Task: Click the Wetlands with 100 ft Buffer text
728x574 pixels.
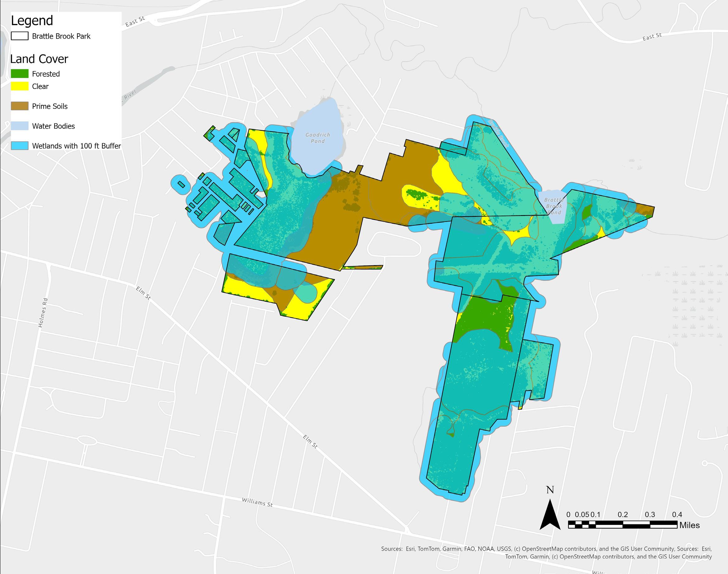Action: click(76, 146)
